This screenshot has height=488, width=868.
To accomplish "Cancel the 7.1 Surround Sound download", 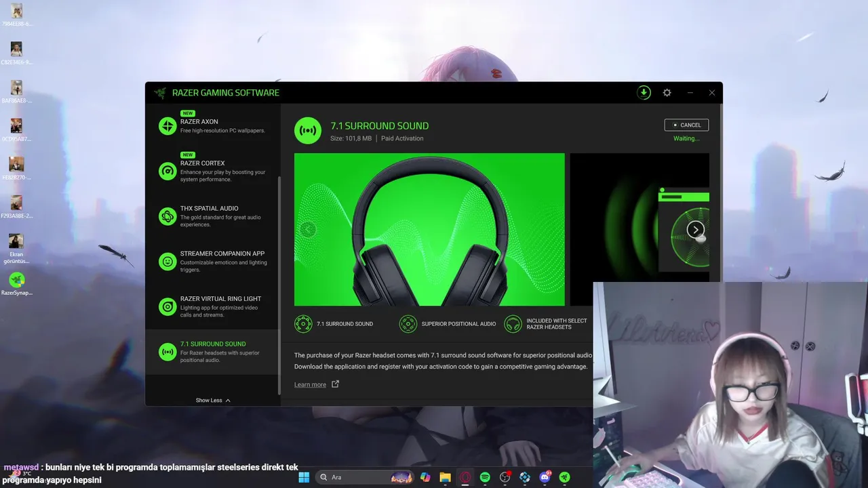I will [x=686, y=125].
